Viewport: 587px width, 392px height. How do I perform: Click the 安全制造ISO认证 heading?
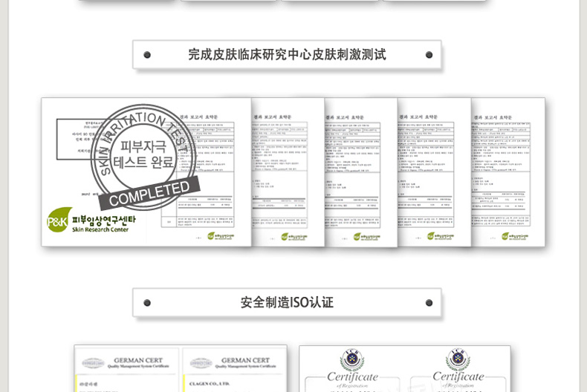coord(287,303)
